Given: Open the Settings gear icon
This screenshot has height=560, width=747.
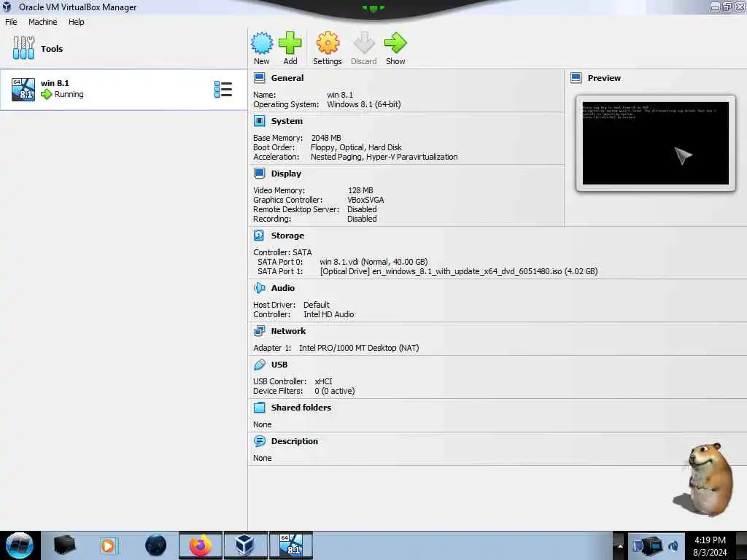Looking at the screenshot, I should [x=328, y=43].
